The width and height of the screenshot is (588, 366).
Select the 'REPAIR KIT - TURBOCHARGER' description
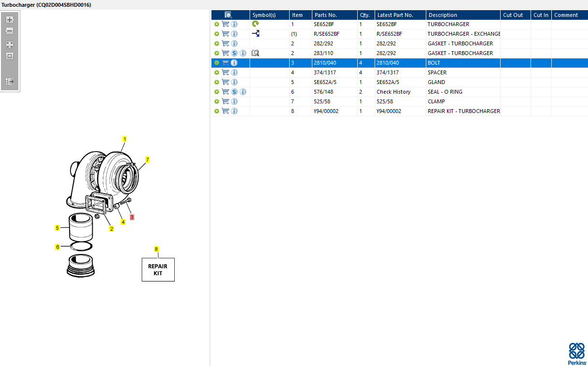463,111
